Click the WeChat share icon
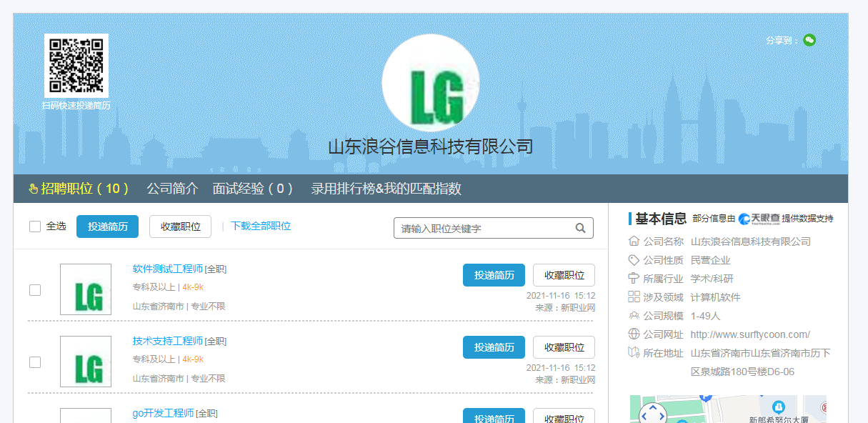868x423 pixels. click(809, 40)
